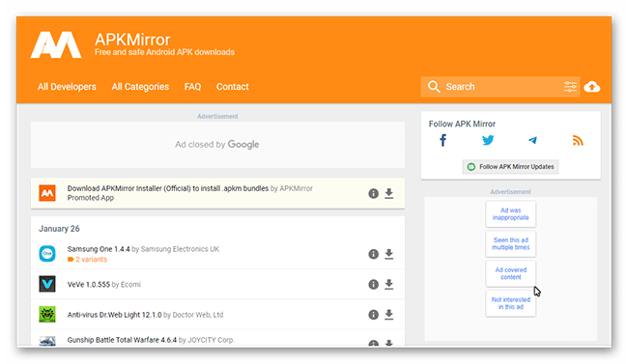Show info for Samsung One 1.4.4
The width and height of the screenshot is (628, 364).
coord(373,254)
